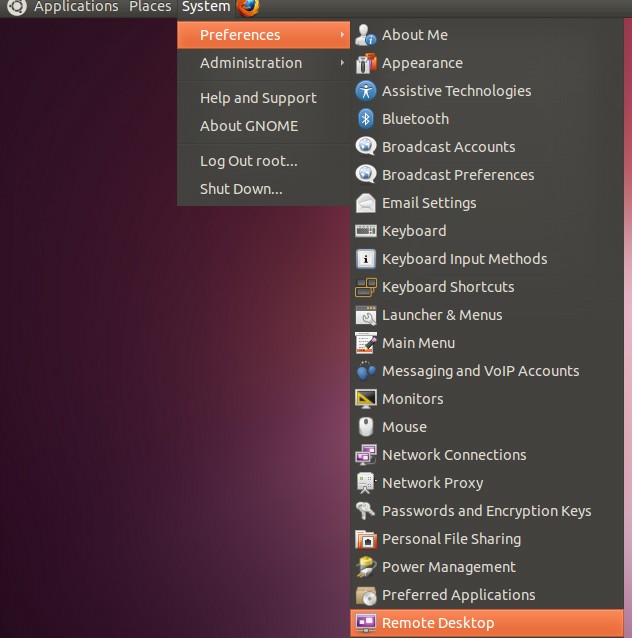Click the Preferred Applications icon
This screenshot has height=638, width=632.
[365, 595]
